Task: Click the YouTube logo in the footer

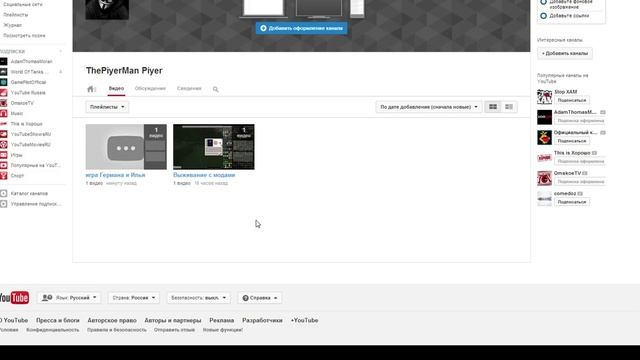Action: coord(14,298)
